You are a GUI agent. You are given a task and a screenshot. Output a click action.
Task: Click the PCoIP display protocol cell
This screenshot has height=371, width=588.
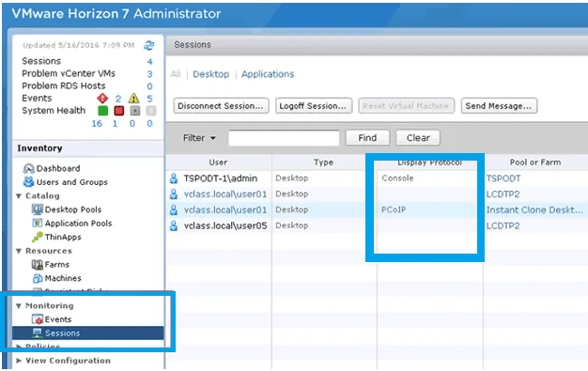(x=394, y=209)
